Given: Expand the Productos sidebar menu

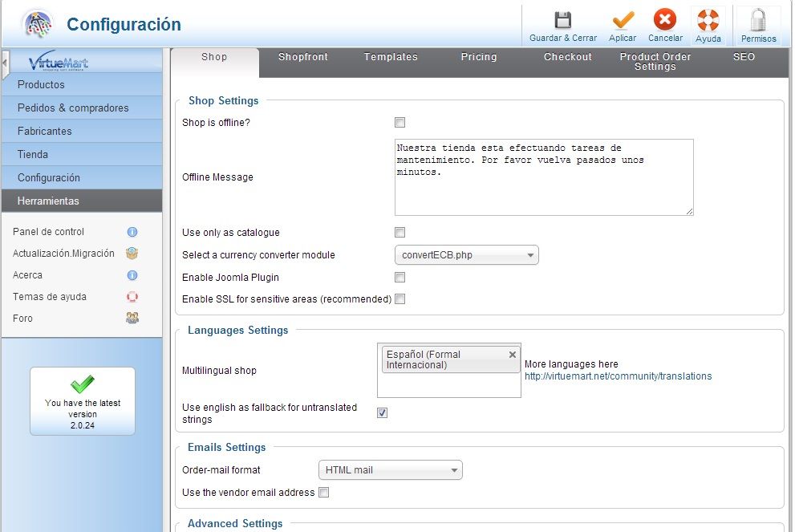Looking at the screenshot, I should click(x=82, y=85).
